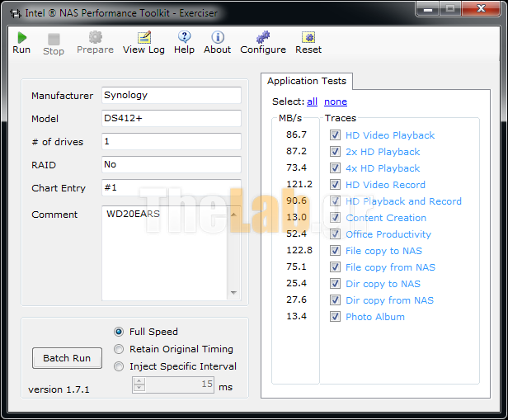Uncheck HD Video Playback checkbox
508x420 pixels.
click(x=335, y=134)
